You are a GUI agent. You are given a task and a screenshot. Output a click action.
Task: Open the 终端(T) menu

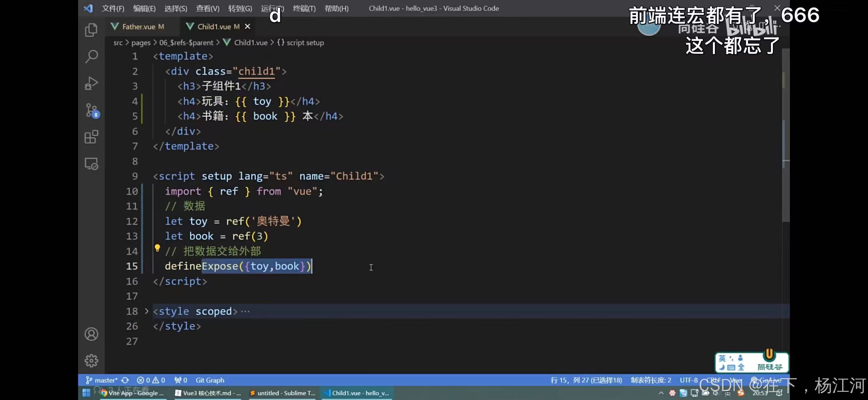(x=304, y=8)
